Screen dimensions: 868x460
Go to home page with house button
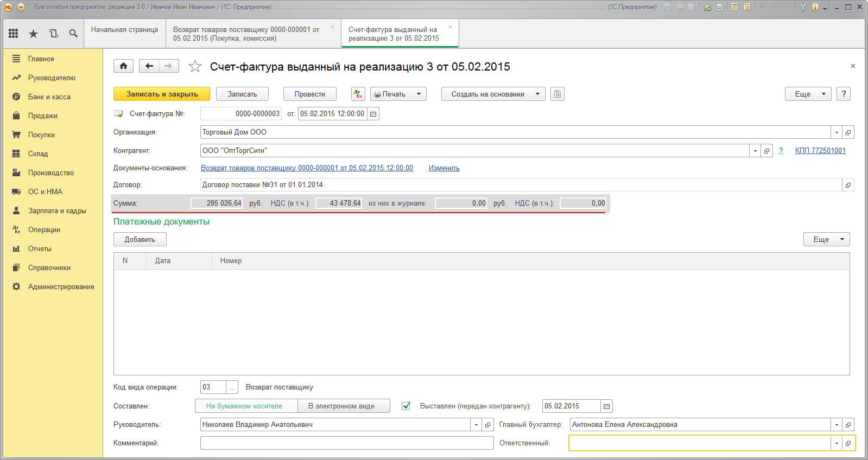coord(123,66)
